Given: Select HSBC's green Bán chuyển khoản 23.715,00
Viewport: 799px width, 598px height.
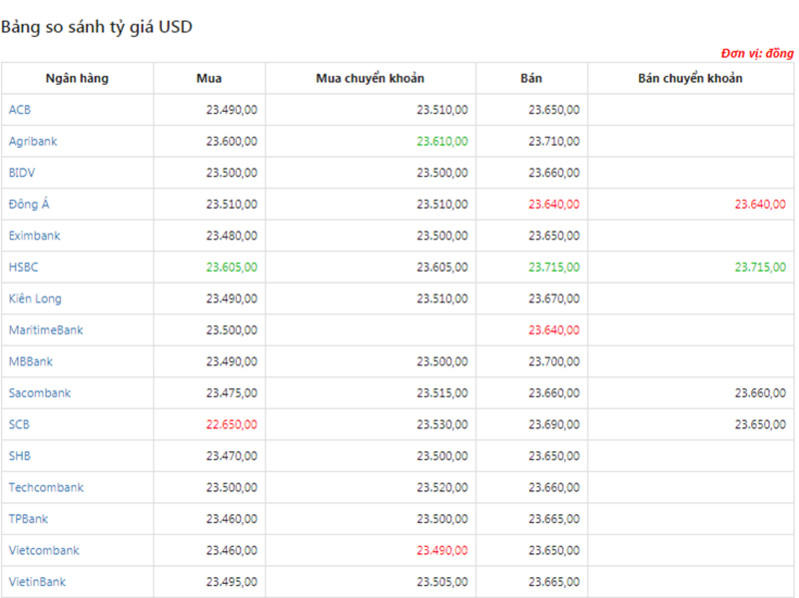Looking at the screenshot, I should (760, 267).
